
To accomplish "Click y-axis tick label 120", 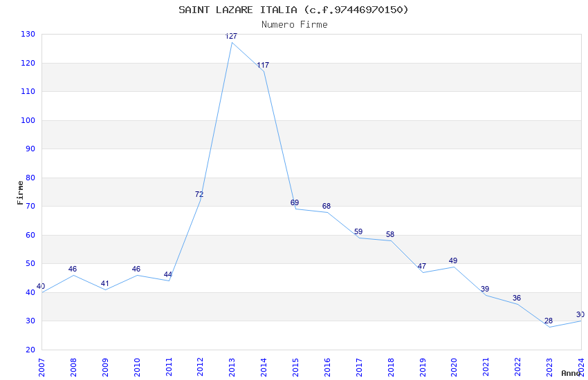I will [x=28, y=63].
